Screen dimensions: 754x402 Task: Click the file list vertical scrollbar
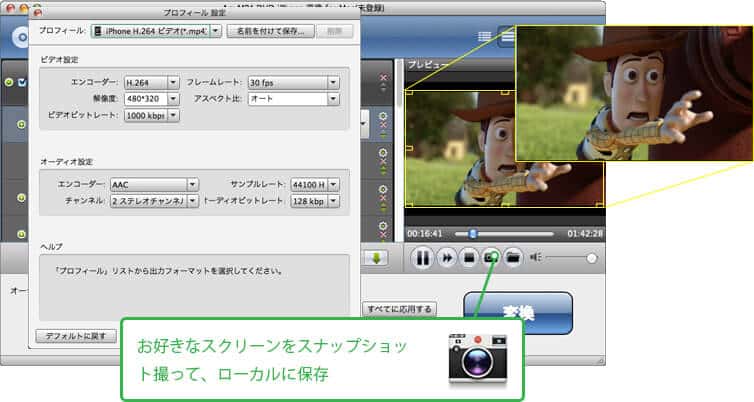tap(399, 84)
